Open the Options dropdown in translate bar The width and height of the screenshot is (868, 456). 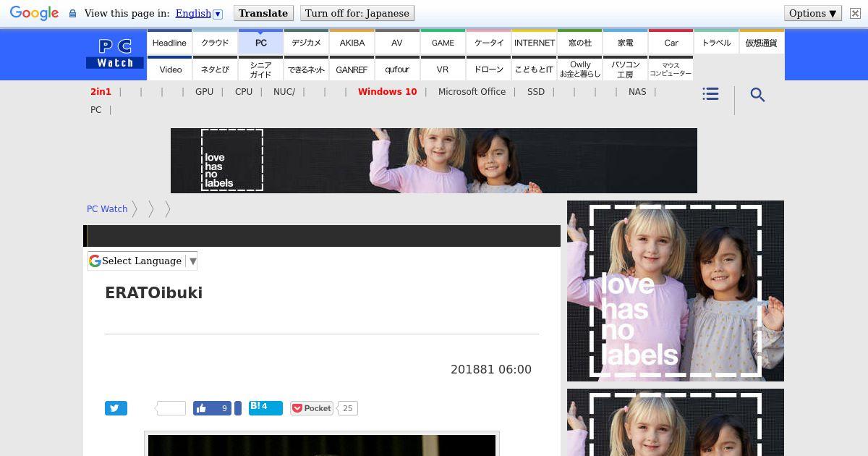pyautogui.click(x=813, y=13)
